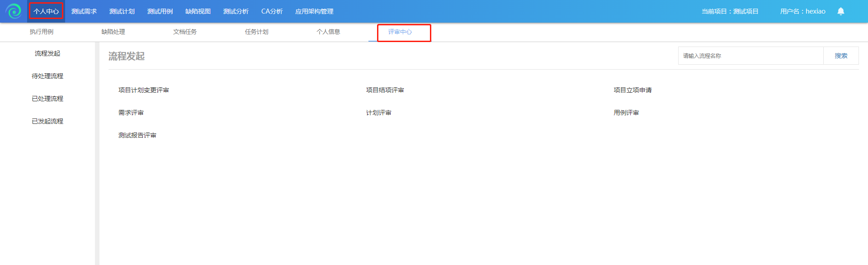Open the 项目立项申请 process link
Image resolution: width=868 pixels, height=265 pixels.
[632, 90]
